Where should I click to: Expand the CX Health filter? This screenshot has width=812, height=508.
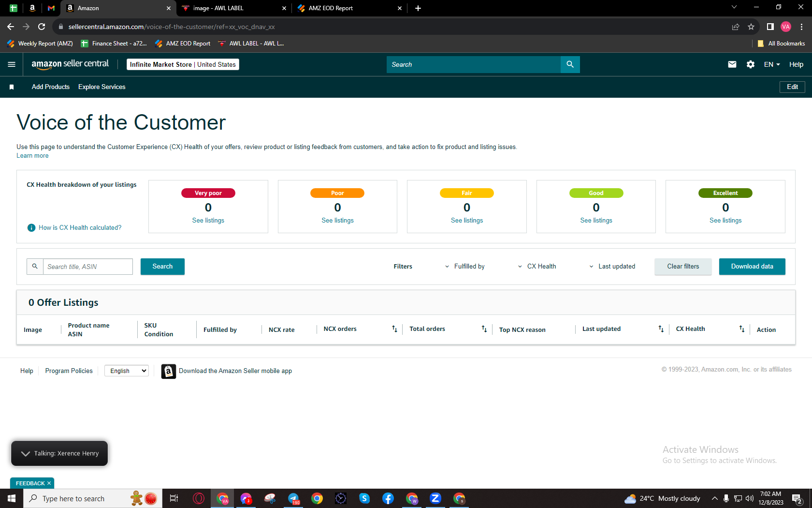[x=536, y=267]
